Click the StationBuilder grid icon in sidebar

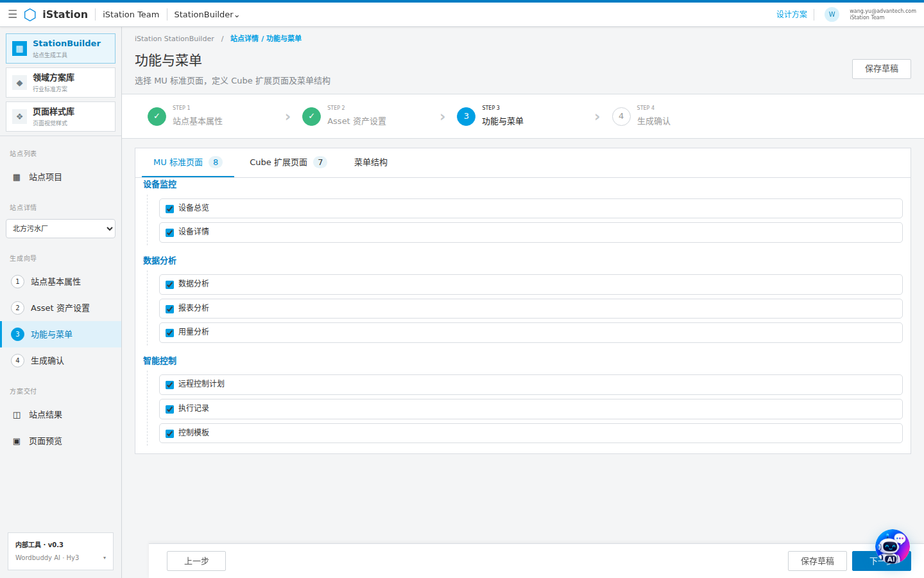click(20, 49)
